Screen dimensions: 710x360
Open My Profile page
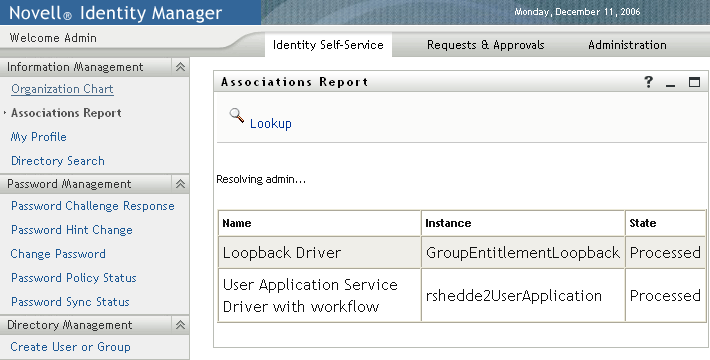tap(38, 137)
